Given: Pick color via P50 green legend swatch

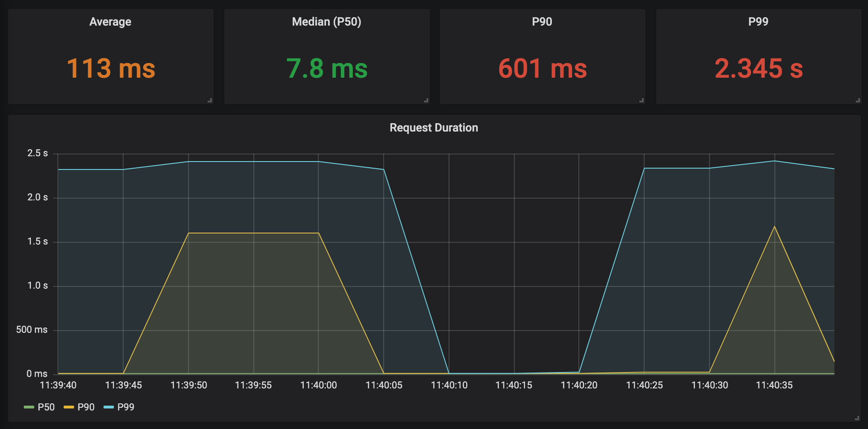Looking at the screenshot, I should coord(29,407).
